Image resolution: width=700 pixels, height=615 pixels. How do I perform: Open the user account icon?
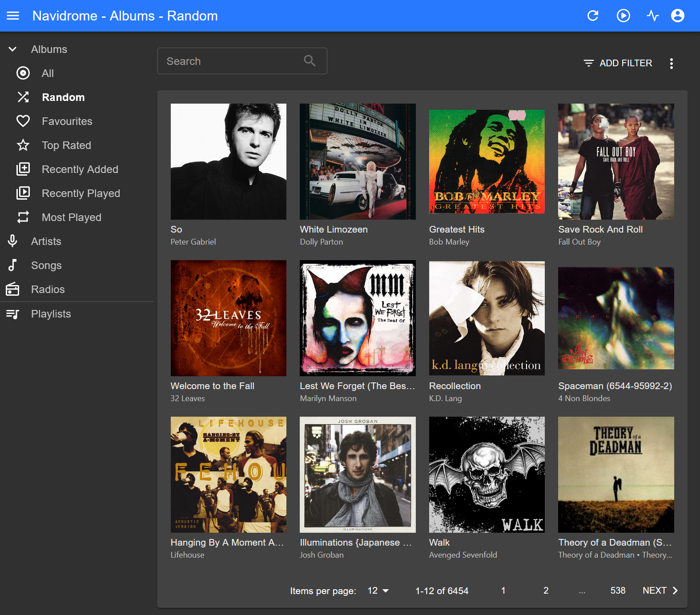click(678, 16)
